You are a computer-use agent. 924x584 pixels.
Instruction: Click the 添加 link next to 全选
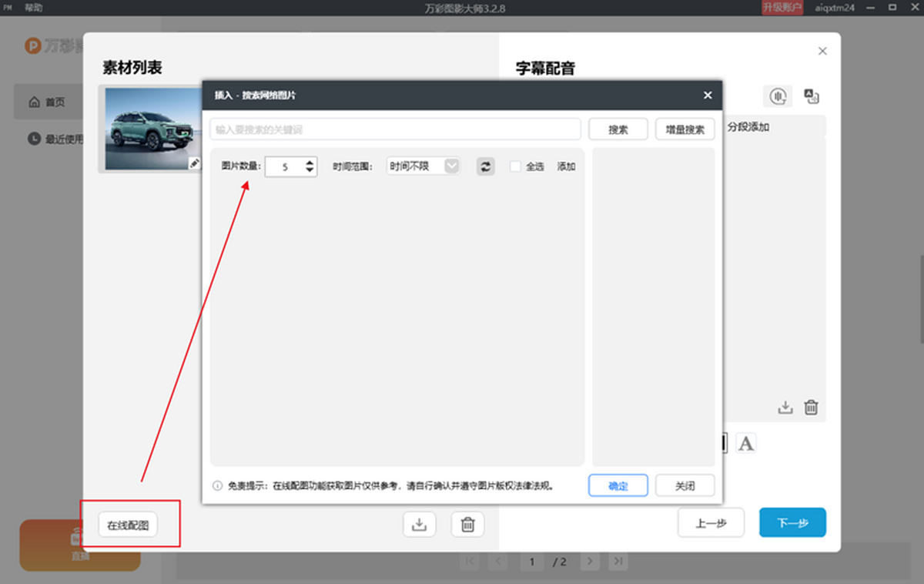coord(566,166)
